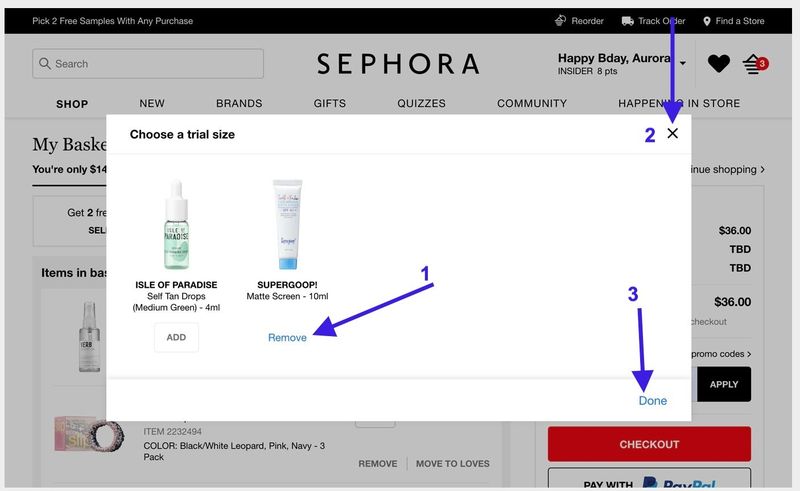Open the GIFTS menu

pyautogui.click(x=330, y=104)
